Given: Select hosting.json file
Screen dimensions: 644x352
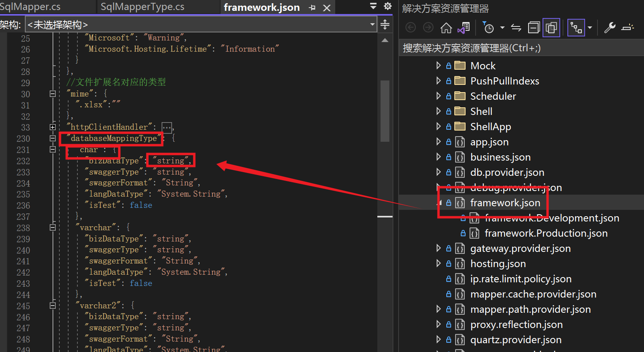Looking at the screenshot, I should point(498,263).
